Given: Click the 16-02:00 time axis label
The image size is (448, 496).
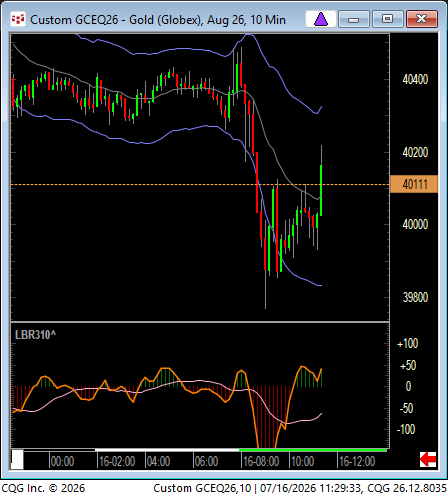Looking at the screenshot, I should click(117, 462).
